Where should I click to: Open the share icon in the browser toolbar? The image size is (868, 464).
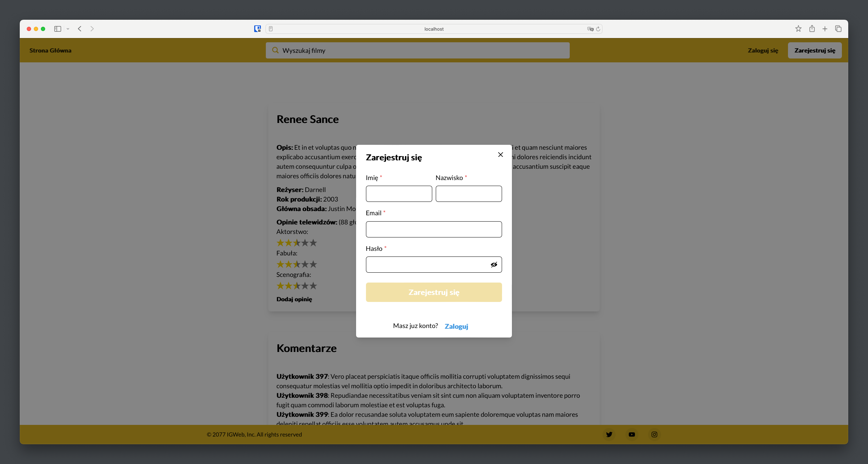coord(812,29)
